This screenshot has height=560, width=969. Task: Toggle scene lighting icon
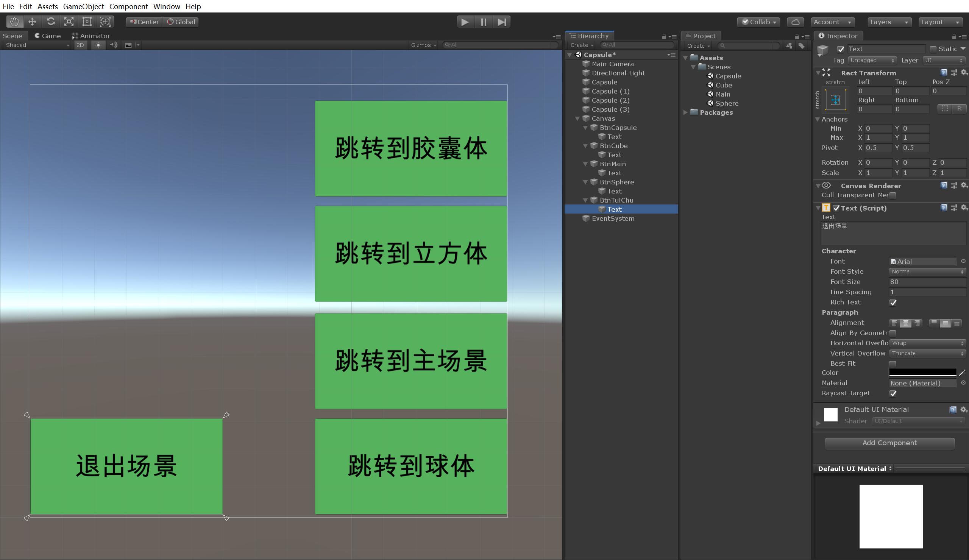[x=98, y=45]
